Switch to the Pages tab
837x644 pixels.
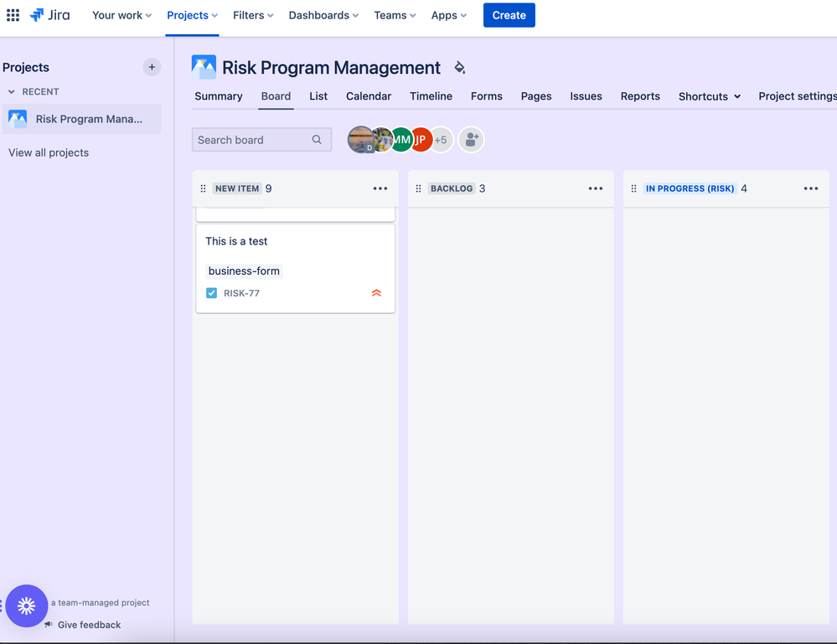coord(536,96)
